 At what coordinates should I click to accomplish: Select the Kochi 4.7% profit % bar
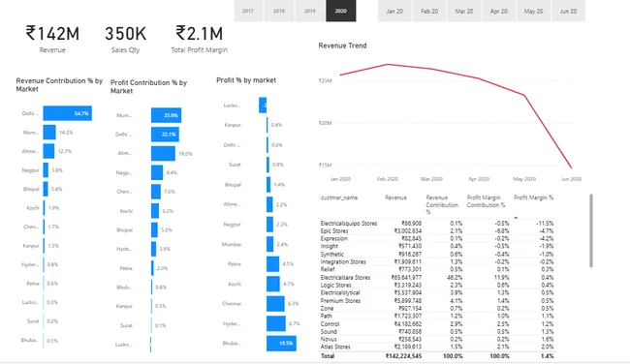pos(273,284)
